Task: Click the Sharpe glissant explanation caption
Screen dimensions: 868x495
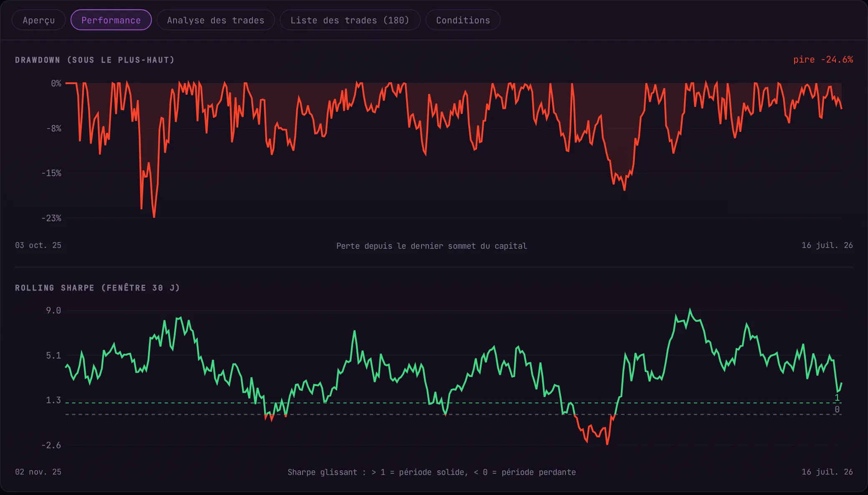Action: 431,472
